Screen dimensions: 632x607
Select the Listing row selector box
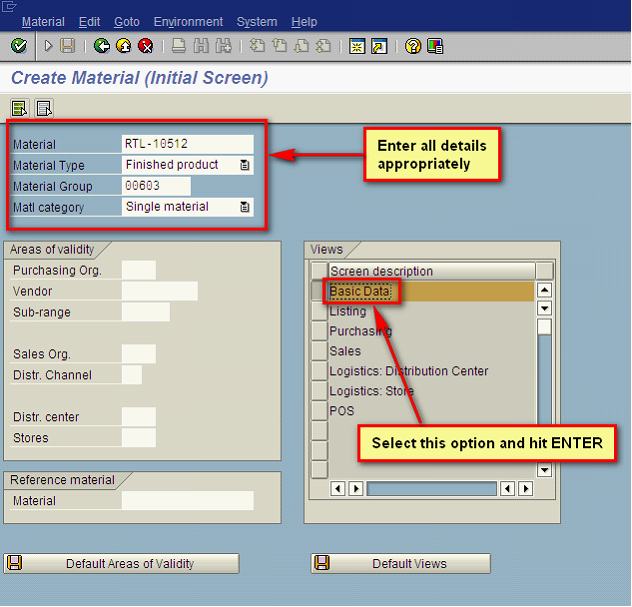coord(319,311)
